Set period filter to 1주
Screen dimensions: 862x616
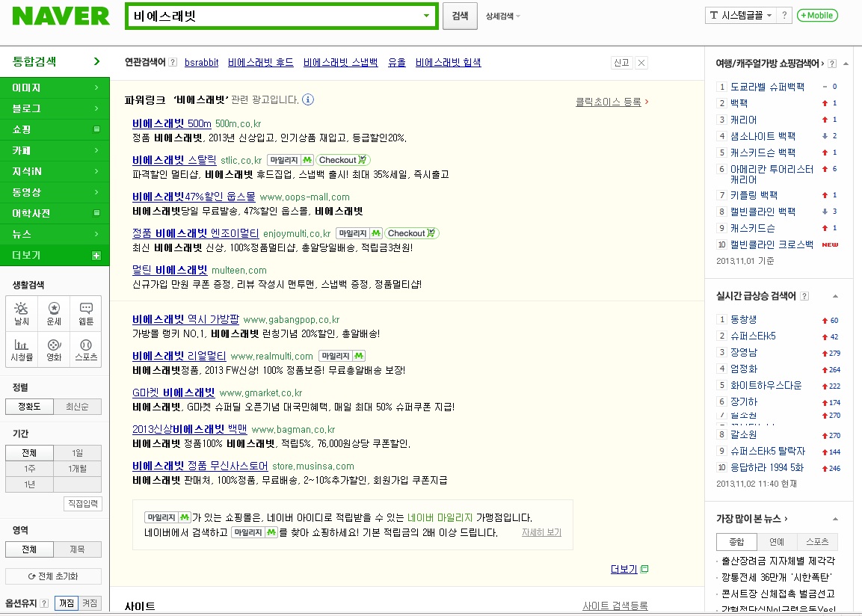[30, 469]
